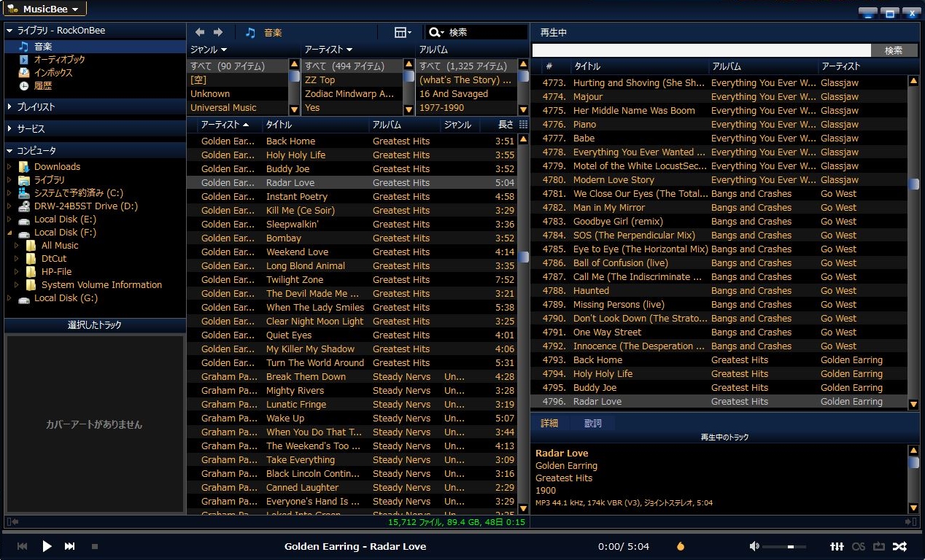Screen dimensions: 925x560
Task: Click the now playing search input field
Action: coord(702,50)
